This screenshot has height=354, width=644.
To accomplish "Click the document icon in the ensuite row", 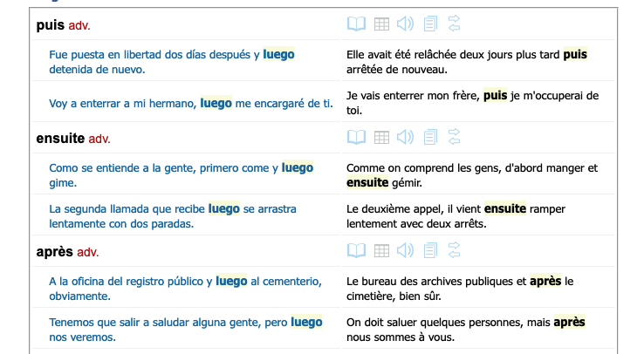I will [x=430, y=137].
